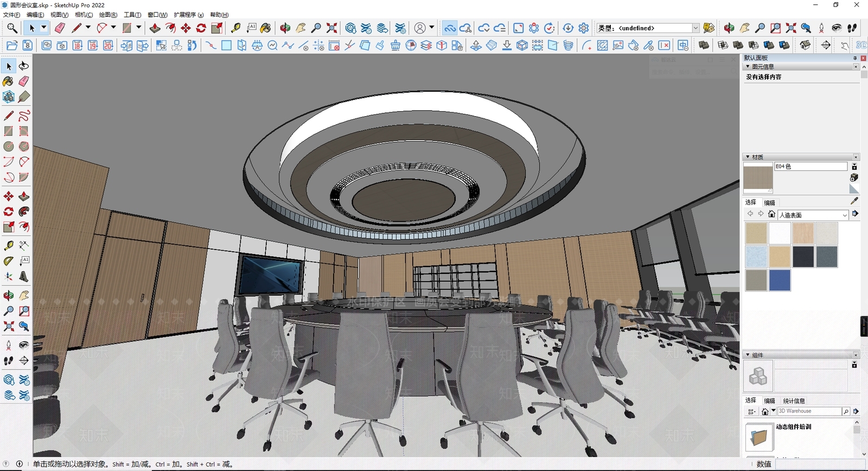Click the Offset tool in the left toolbar
Screen dimensions: 868x471
click(x=24, y=227)
